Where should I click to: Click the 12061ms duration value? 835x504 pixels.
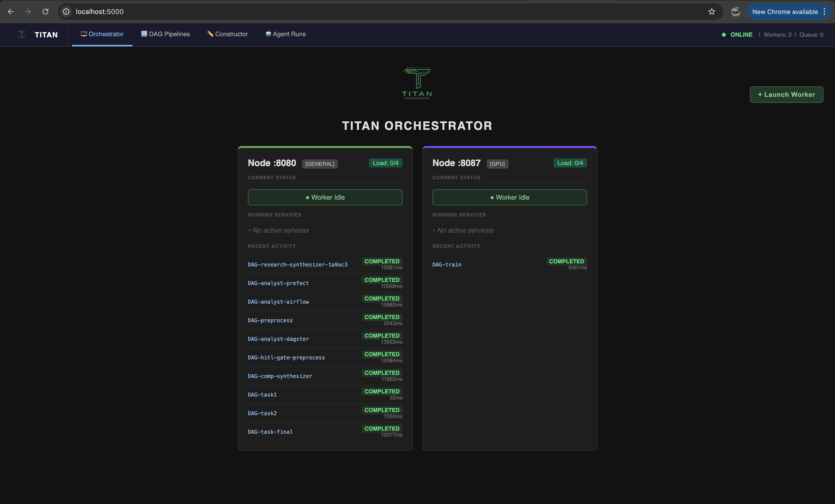tap(391, 268)
